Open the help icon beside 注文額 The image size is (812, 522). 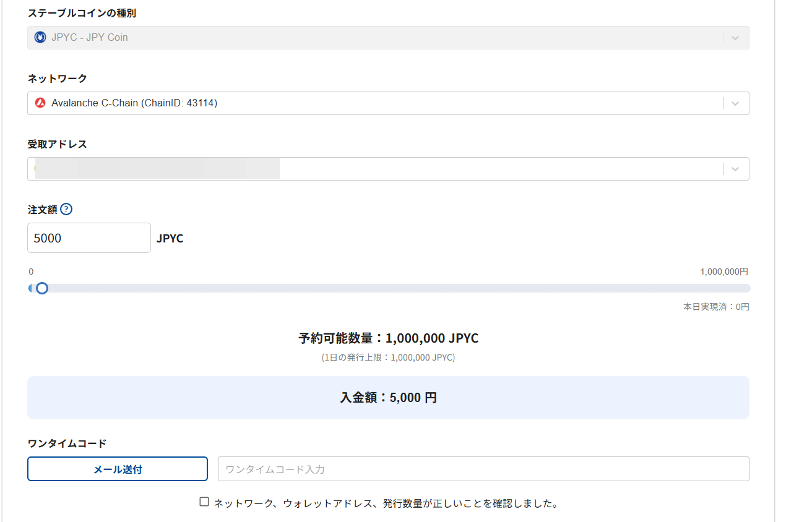(66, 210)
